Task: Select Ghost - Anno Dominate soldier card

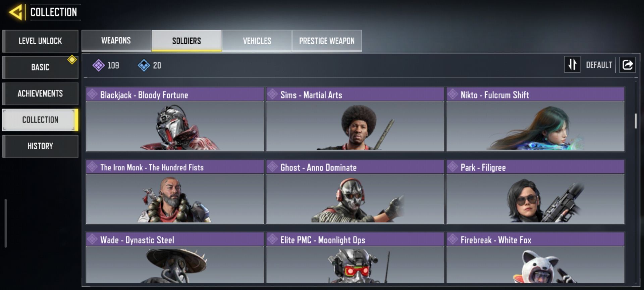Action: tap(355, 192)
